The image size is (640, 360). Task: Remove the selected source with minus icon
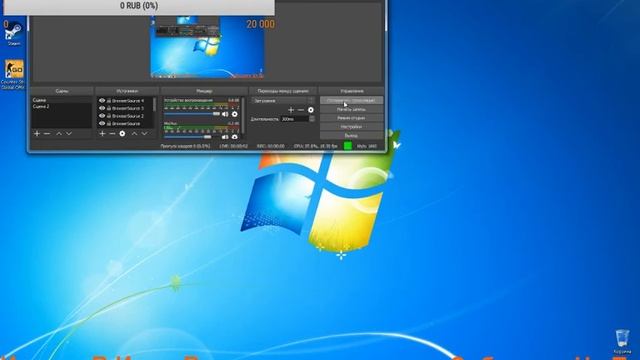coord(112,133)
